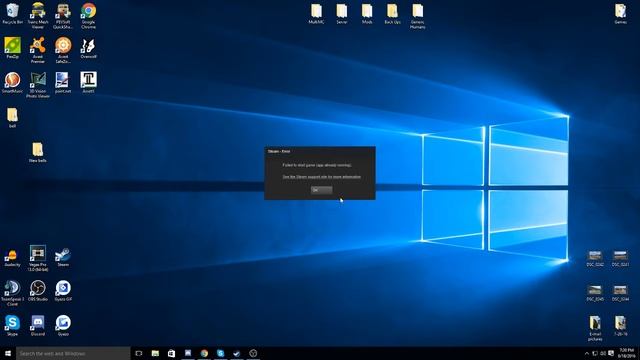The height and width of the screenshot is (360, 640).
Task: Launch Google Chrome from the desktop
Action: point(88,16)
